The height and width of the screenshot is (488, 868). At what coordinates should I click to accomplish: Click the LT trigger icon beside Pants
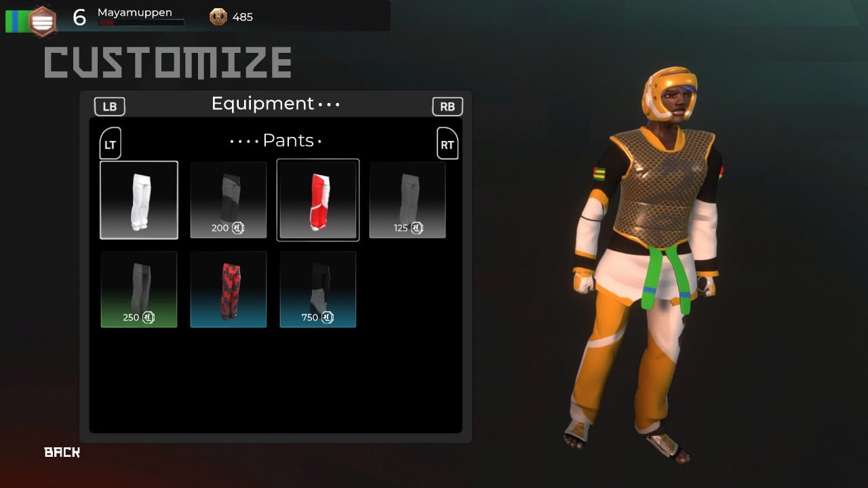tap(111, 143)
